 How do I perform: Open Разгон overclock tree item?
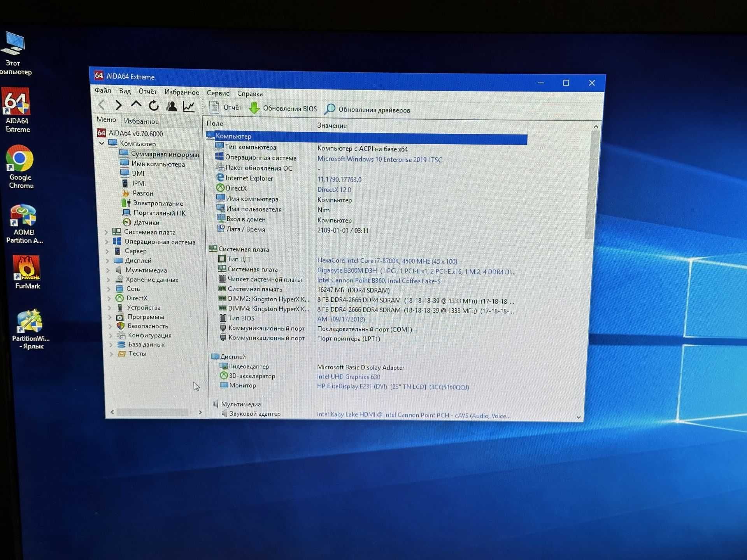click(137, 193)
